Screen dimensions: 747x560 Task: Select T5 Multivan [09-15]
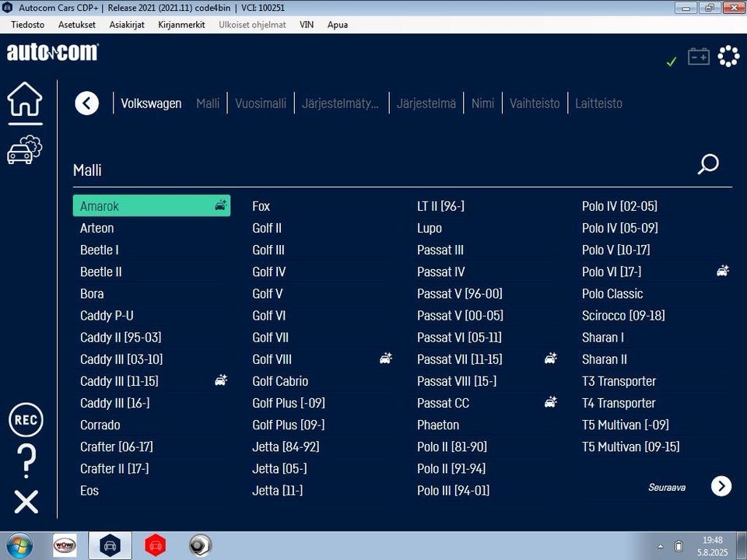point(631,447)
